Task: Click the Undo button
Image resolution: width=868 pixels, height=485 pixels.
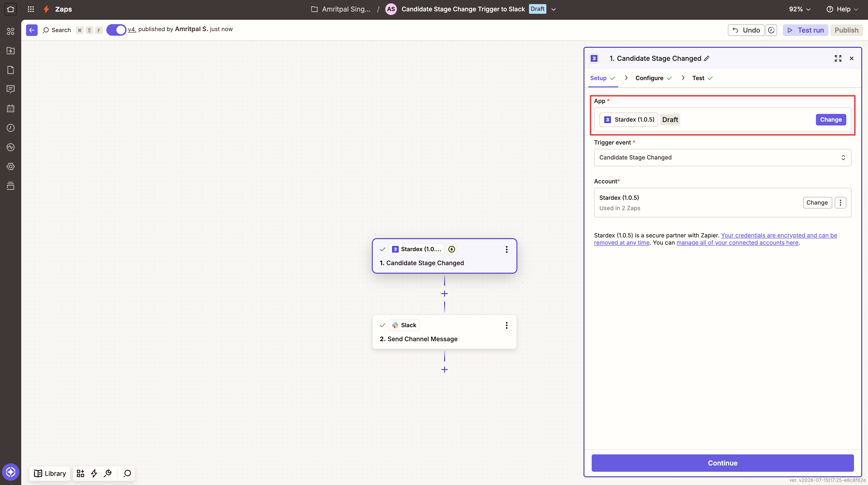Action: click(x=746, y=30)
